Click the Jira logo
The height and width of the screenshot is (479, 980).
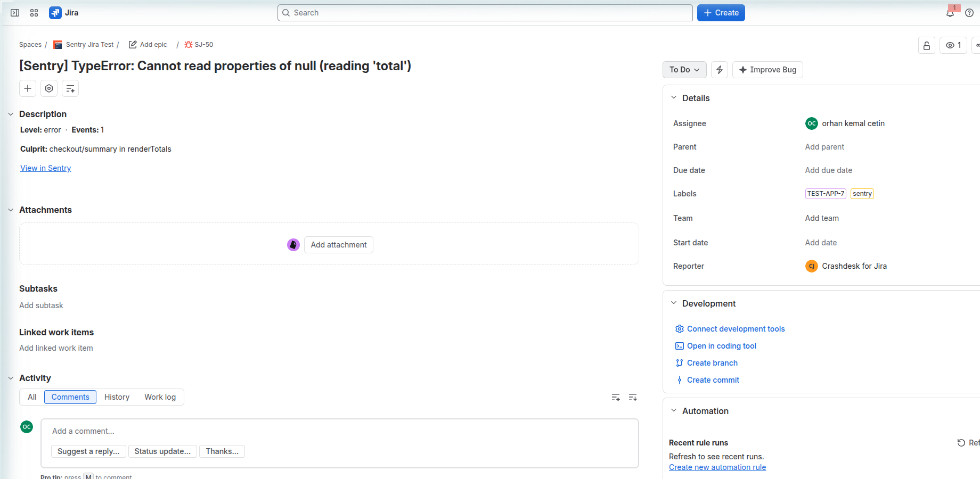64,13
